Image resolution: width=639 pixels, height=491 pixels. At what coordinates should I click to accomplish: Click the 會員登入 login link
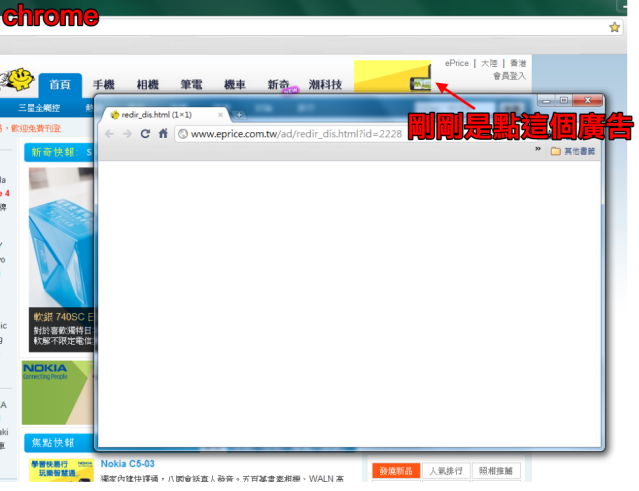[509, 76]
